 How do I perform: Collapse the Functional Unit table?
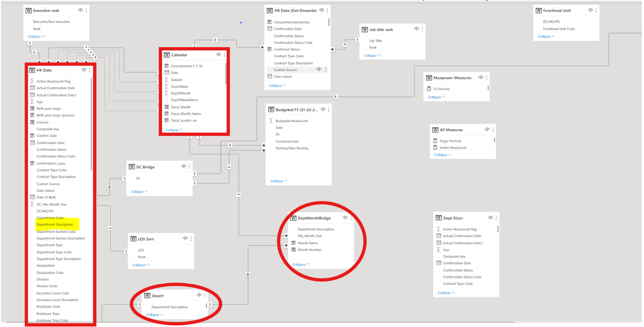[x=546, y=37]
